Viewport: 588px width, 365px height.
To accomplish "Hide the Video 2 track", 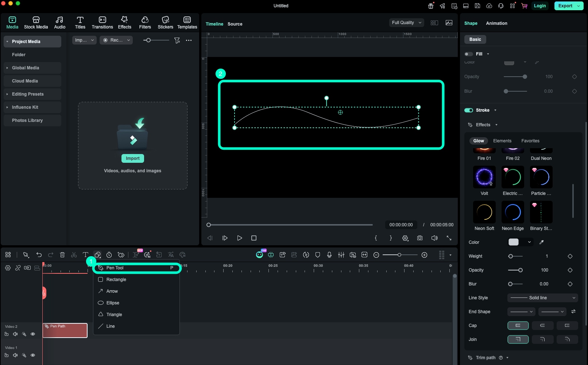I will point(33,334).
